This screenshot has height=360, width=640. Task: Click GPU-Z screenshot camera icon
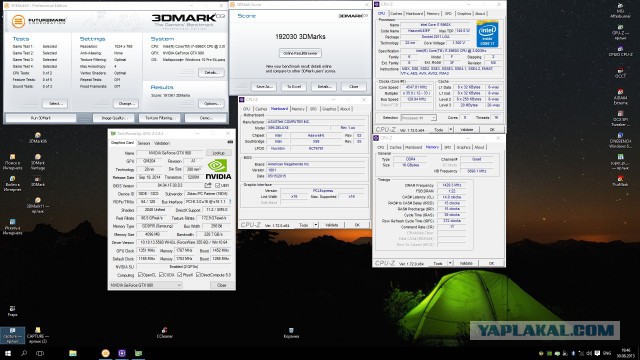tap(230, 142)
